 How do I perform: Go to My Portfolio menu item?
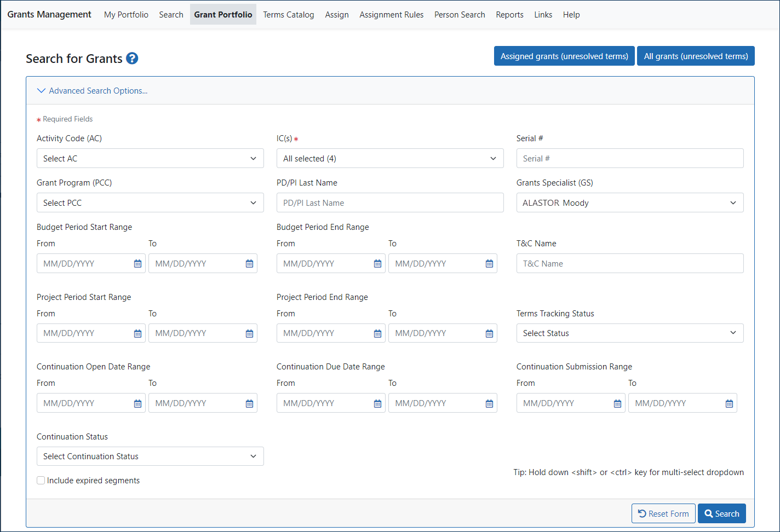point(126,15)
